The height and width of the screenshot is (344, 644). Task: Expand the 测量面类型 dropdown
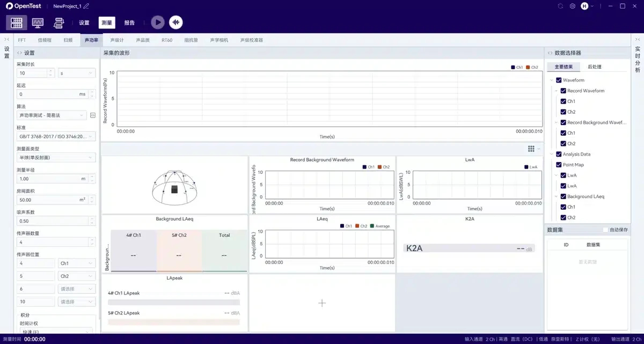point(56,157)
